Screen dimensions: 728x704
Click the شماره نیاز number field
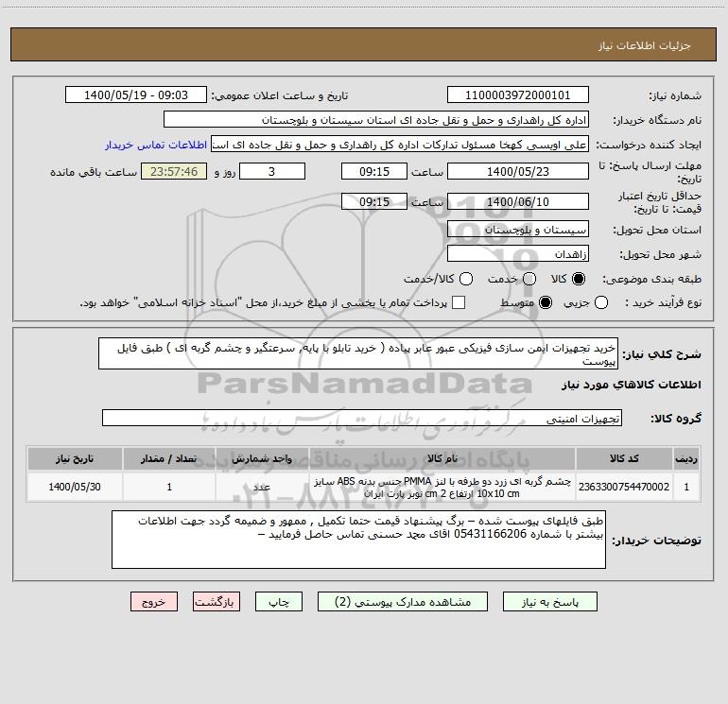coord(518,95)
